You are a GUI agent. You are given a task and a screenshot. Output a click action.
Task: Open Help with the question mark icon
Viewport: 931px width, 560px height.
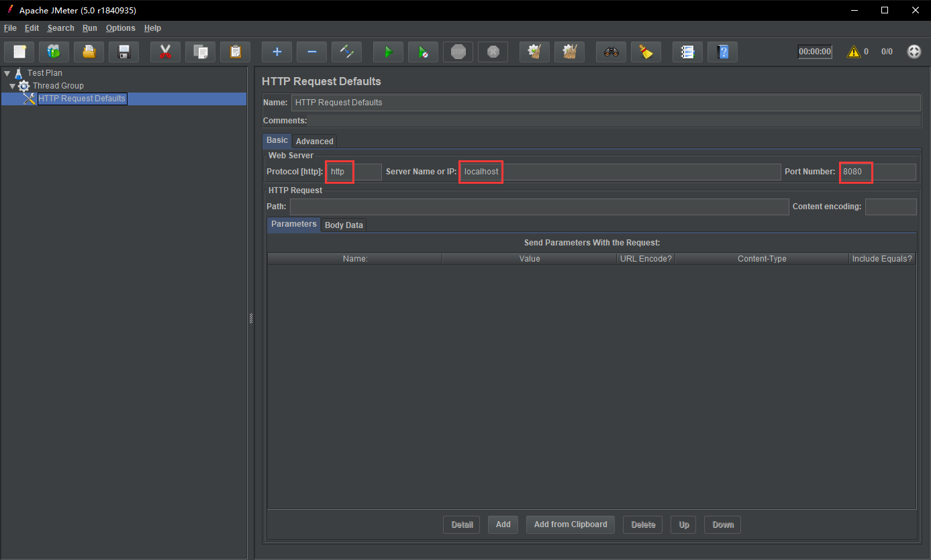pos(722,52)
